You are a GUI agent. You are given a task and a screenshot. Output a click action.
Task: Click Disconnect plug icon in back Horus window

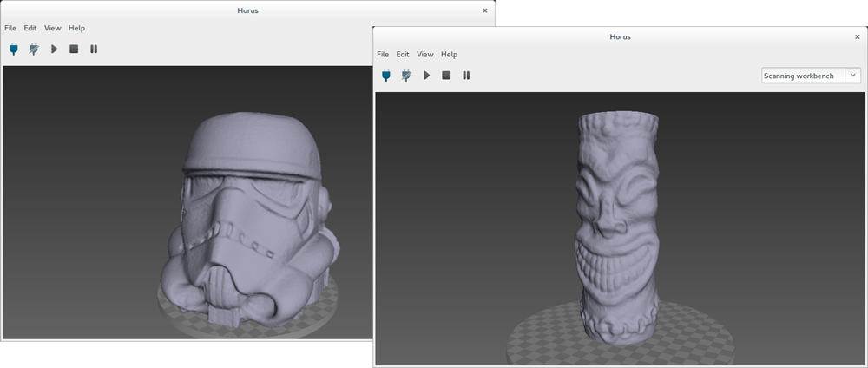coord(34,49)
